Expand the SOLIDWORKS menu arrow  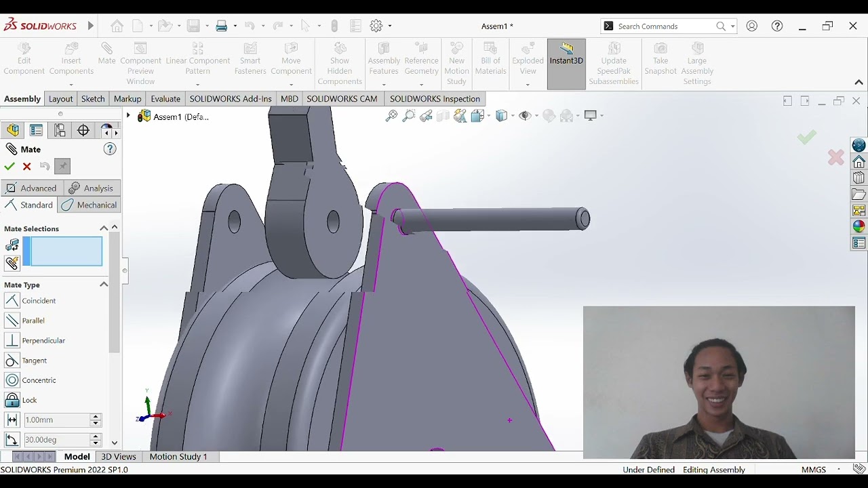click(x=91, y=26)
